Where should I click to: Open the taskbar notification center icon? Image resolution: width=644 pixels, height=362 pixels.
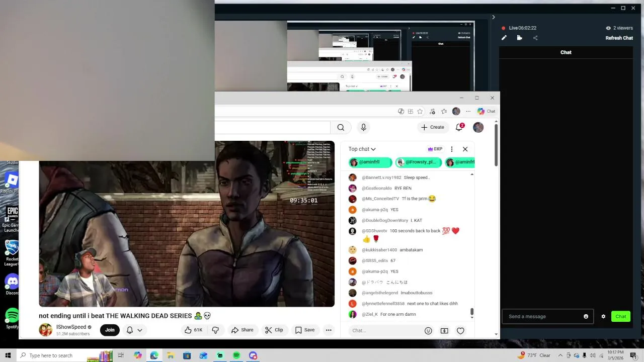click(x=633, y=355)
